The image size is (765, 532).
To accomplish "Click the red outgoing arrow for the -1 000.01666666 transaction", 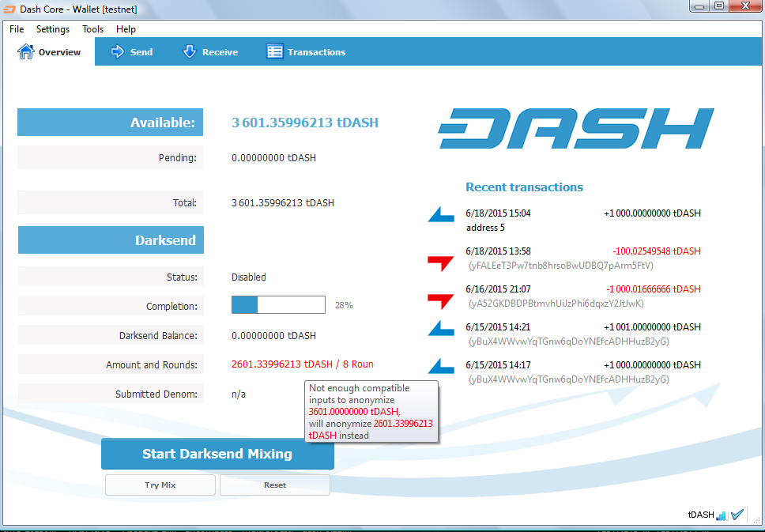I will pos(440,302).
